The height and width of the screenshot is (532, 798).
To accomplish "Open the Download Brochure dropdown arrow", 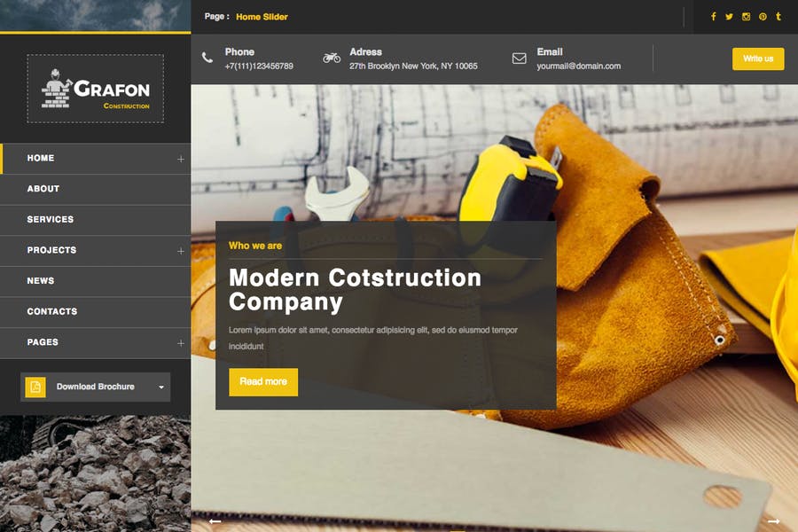I will 161,387.
